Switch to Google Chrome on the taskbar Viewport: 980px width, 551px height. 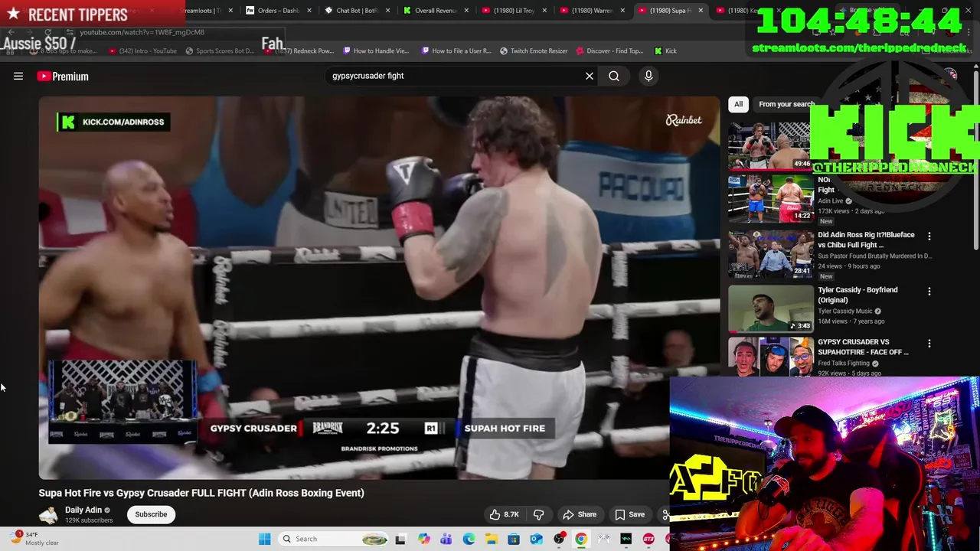coord(581,539)
